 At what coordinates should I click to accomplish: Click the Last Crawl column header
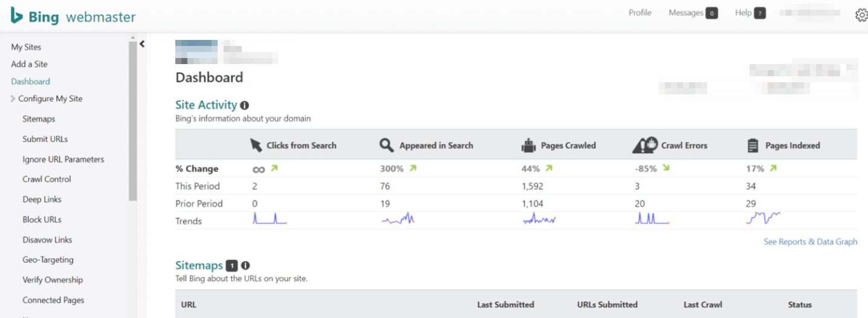(703, 305)
